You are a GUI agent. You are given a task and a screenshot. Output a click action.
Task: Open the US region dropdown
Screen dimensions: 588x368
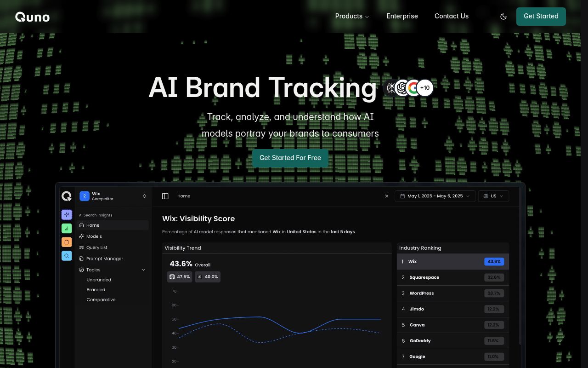click(x=493, y=196)
